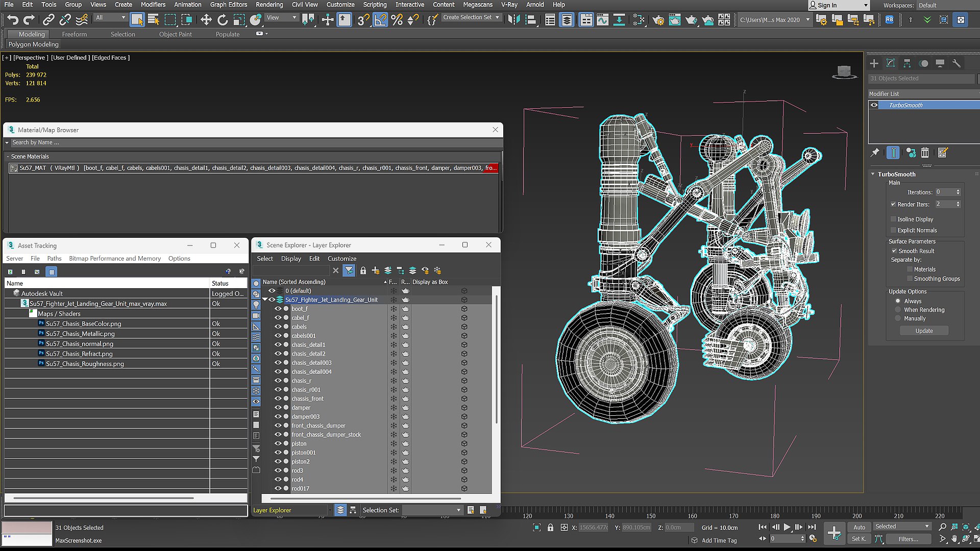Hide the boot_f object eye icon
This screenshot has width=980, height=551.
(278, 309)
